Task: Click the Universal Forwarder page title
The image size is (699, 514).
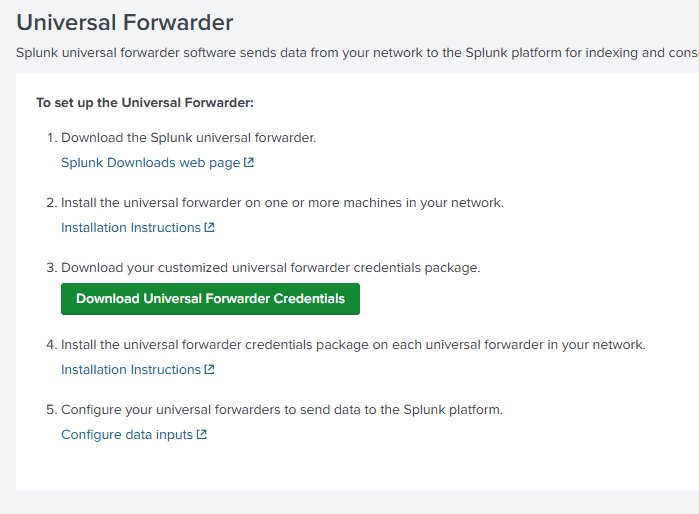Action: tap(125, 23)
